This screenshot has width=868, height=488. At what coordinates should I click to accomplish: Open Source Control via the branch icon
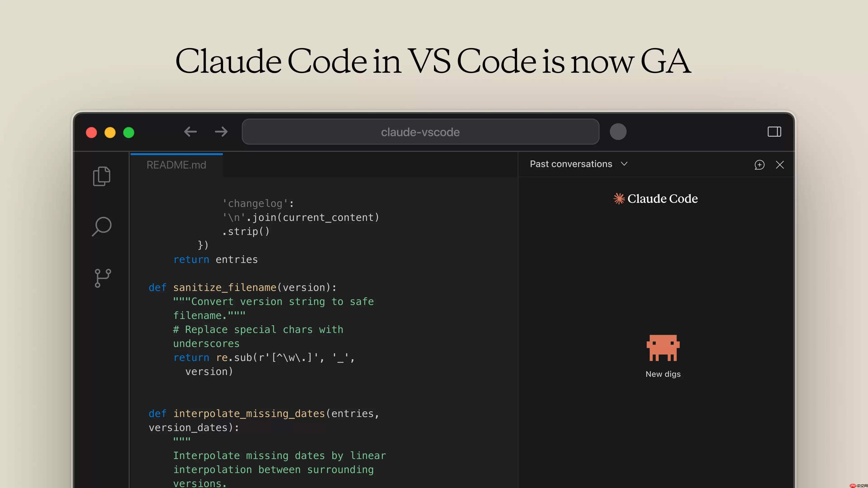(x=102, y=277)
